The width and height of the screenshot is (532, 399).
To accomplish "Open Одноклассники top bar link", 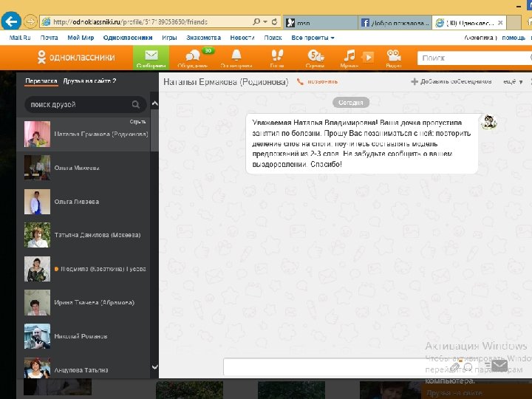I will (x=128, y=38).
